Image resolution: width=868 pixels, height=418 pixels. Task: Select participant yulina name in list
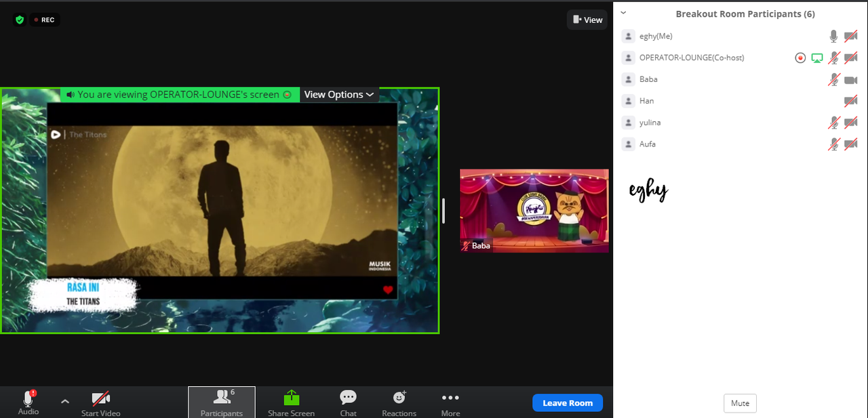(x=650, y=123)
